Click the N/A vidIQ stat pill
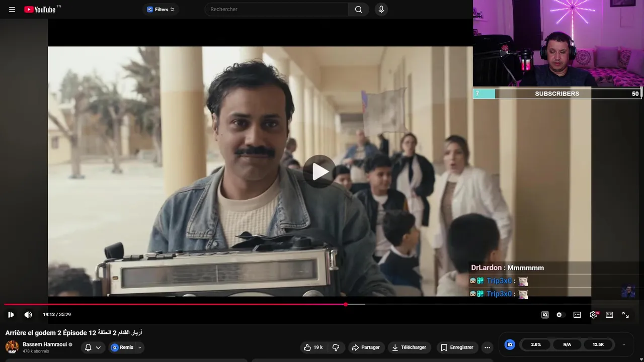The image size is (644, 362). (567, 344)
